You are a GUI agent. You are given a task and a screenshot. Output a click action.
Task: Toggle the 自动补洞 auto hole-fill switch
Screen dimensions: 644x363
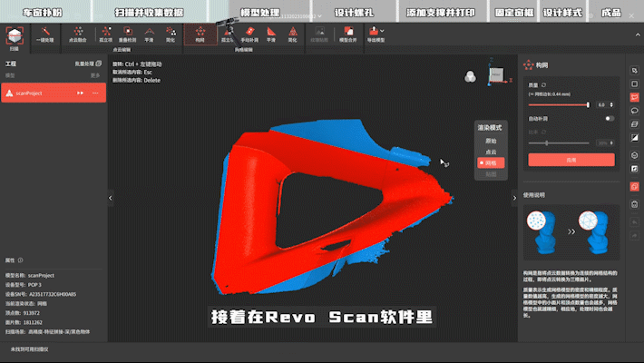609,118
